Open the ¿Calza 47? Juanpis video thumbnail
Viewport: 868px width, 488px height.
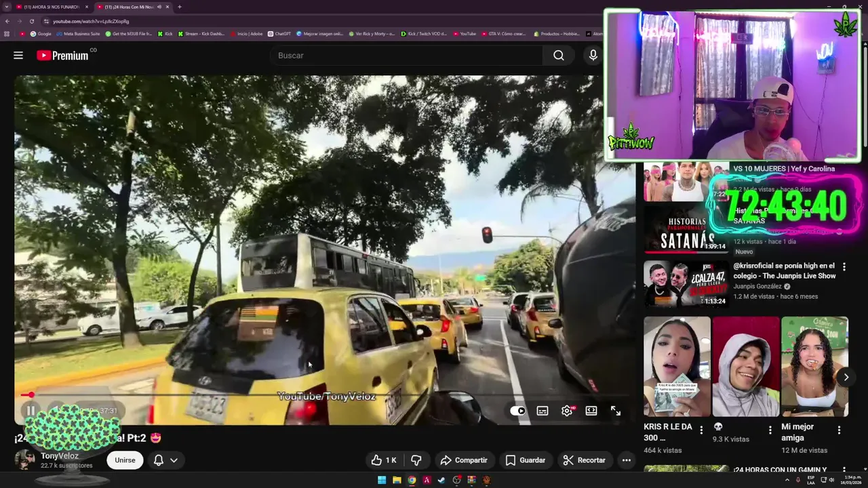686,283
